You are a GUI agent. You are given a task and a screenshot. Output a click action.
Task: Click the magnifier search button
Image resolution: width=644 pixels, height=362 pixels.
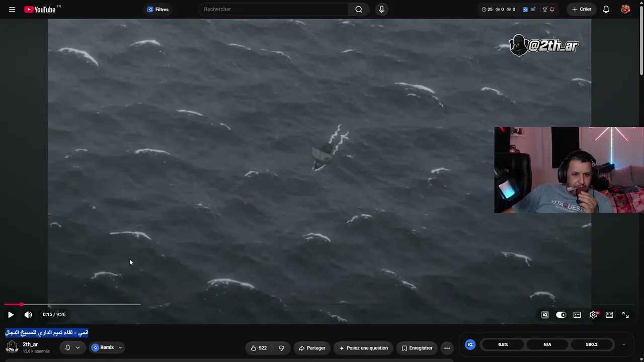tap(359, 10)
